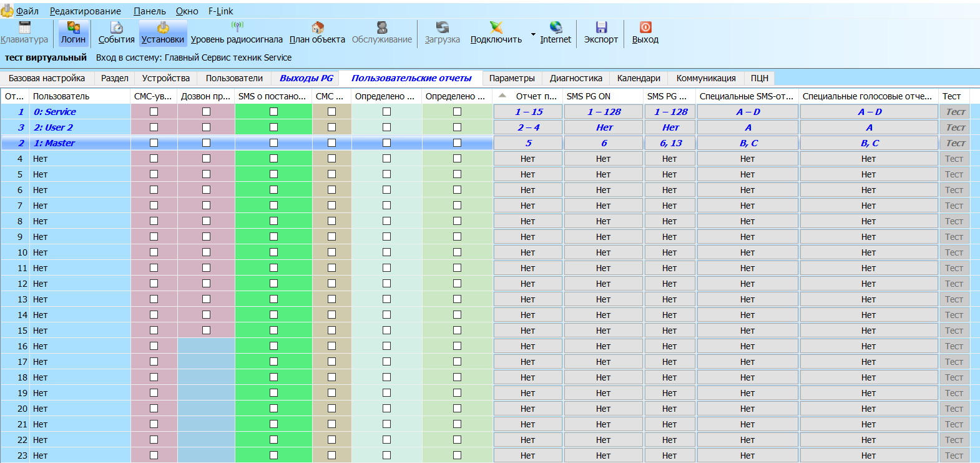Select the Установки settings icon
The width and height of the screenshot is (980, 463).
point(163,32)
